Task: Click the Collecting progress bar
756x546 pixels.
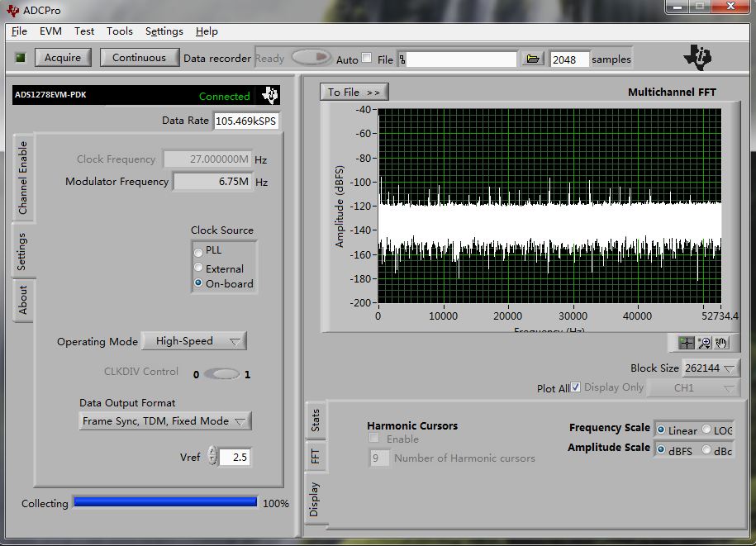Action: pos(165,502)
